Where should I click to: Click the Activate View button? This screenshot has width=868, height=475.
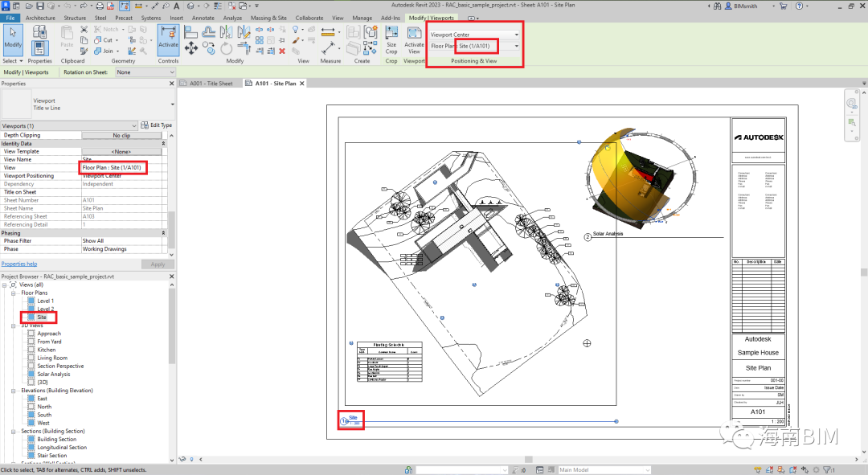(x=414, y=39)
